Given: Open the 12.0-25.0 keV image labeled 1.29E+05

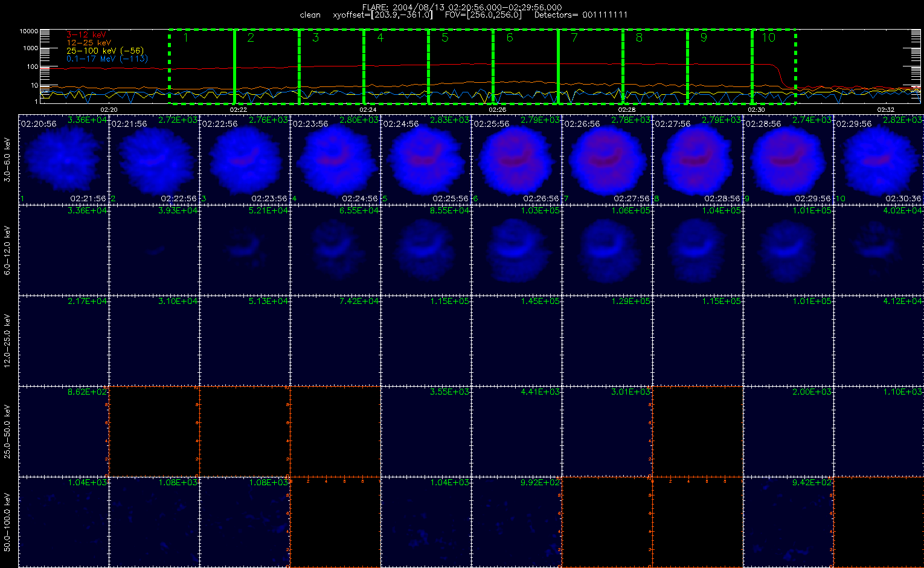Looking at the screenshot, I should click(x=607, y=340).
